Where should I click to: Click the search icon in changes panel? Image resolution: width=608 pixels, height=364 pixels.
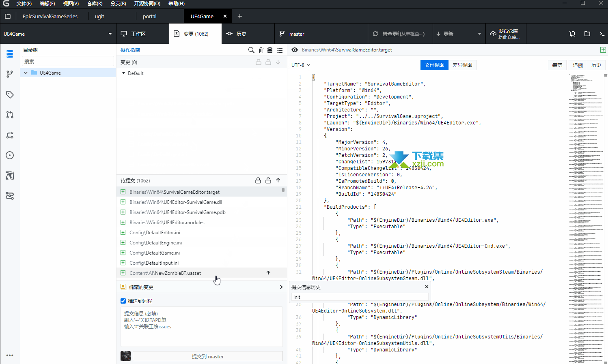pyautogui.click(x=251, y=50)
